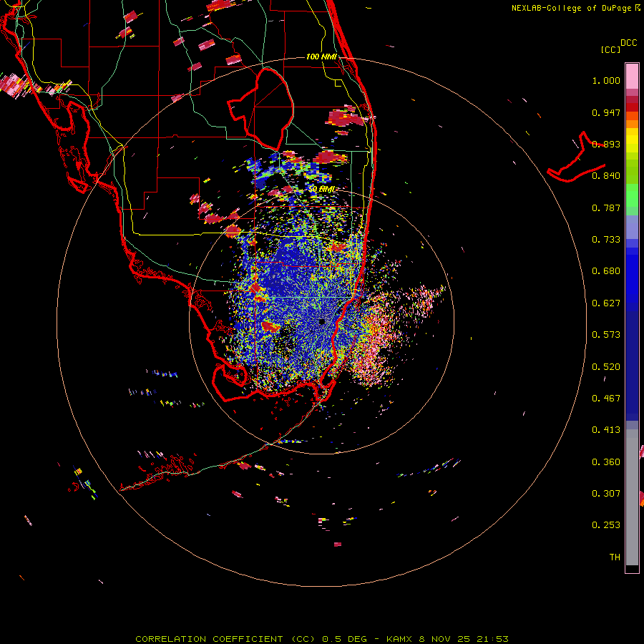Select the 0.360 value on the color scale
Image resolution: width=644 pixels, height=644 pixels.
click(606, 462)
